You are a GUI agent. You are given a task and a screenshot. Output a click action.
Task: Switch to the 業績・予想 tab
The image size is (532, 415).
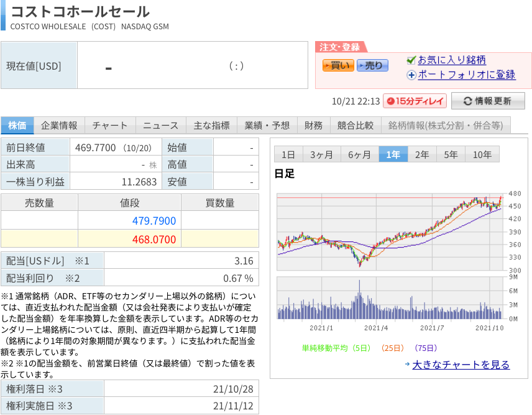[267, 125]
